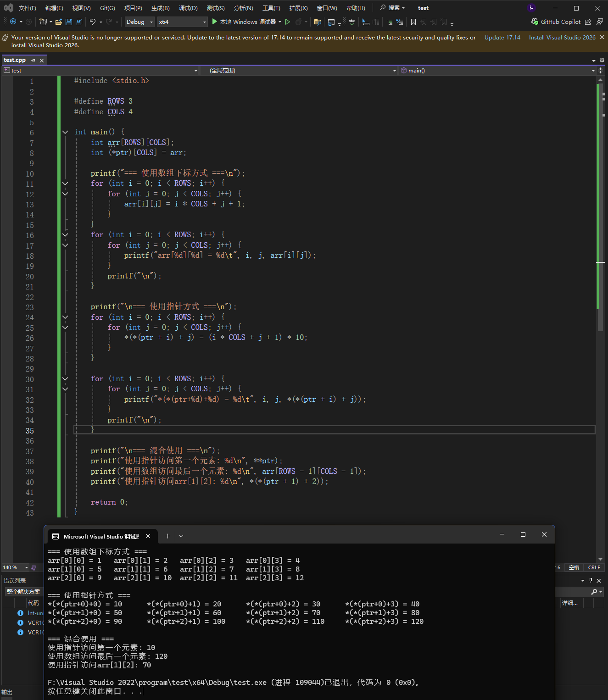Viewport: 608px width, 700px height.
Task: Collapse the main() function at line 6
Action: tap(65, 132)
